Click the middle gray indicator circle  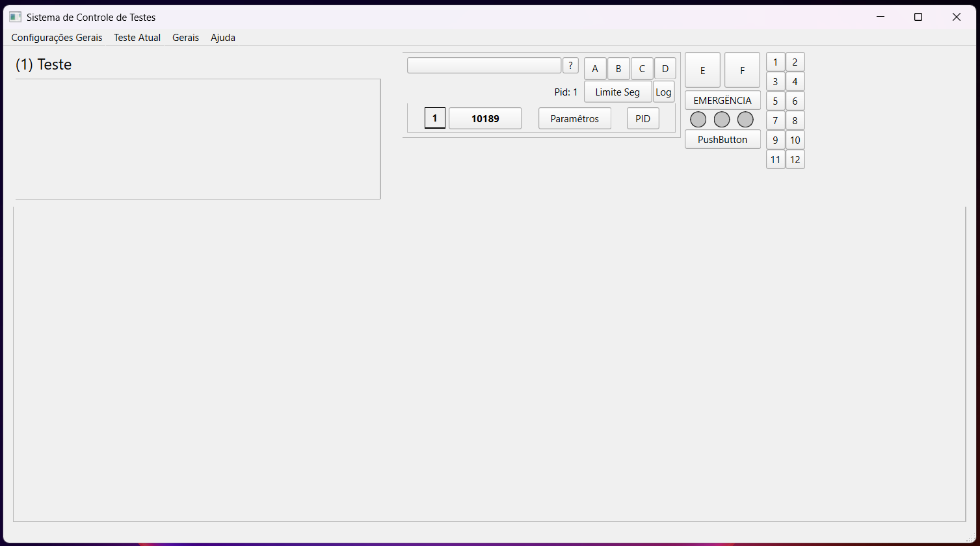[722, 120]
